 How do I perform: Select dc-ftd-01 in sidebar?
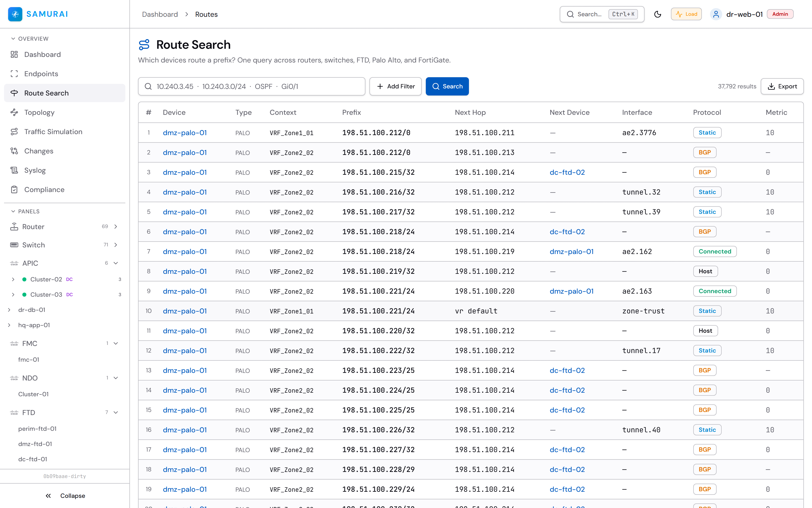(32, 459)
